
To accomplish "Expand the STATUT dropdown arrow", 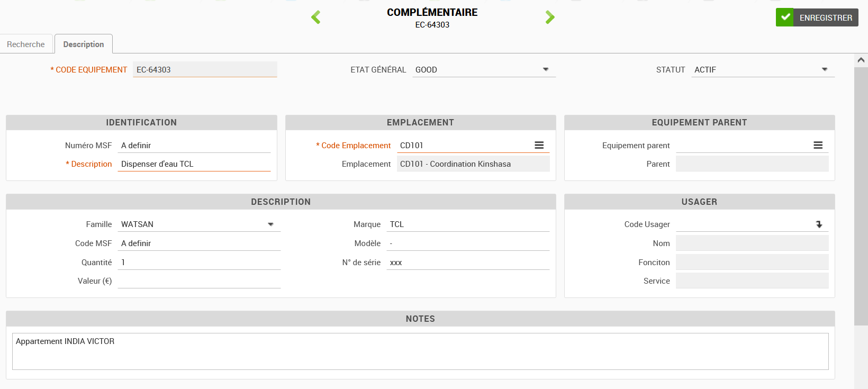I will pos(825,69).
